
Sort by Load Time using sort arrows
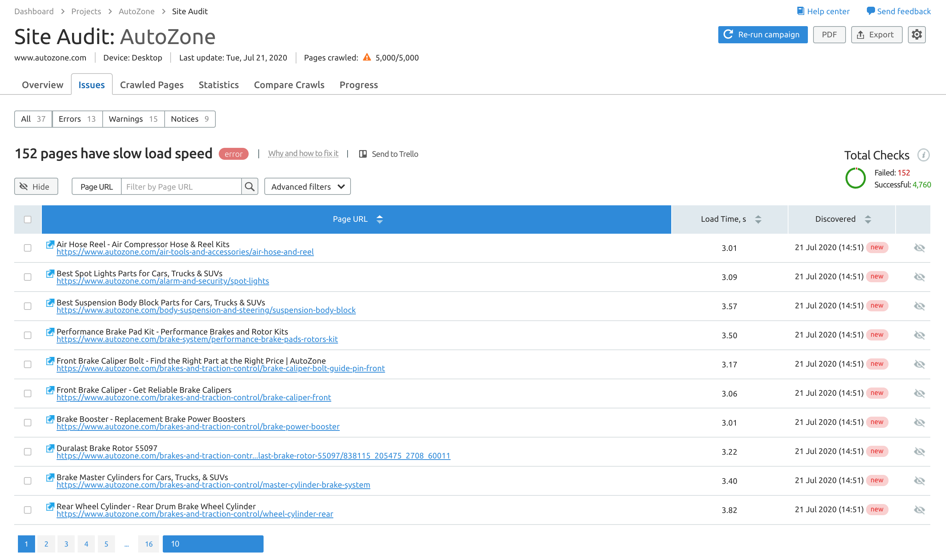[x=758, y=219]
